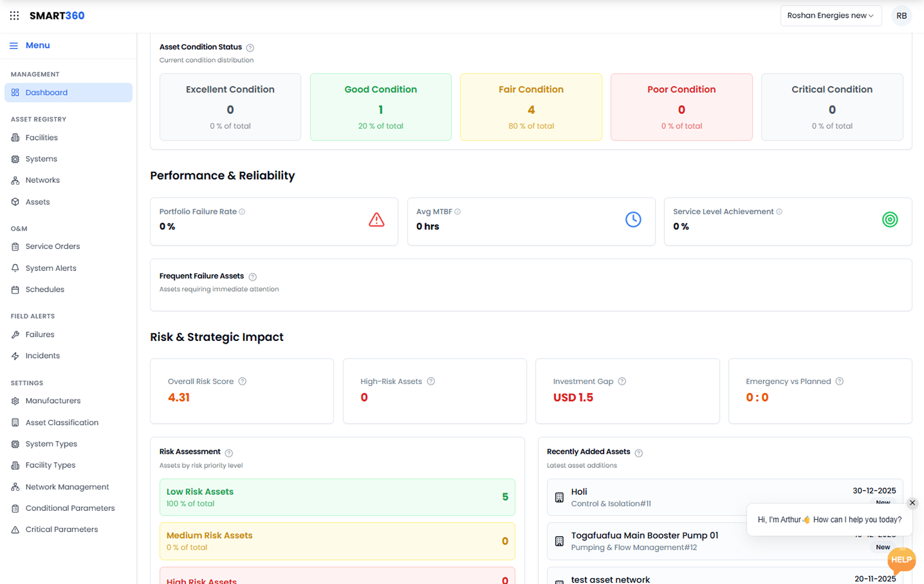Image resolution: width=924 pixels, height=584 pixels.
Task: Open Networks from the sidebar
Action: [x=42, y=180]
